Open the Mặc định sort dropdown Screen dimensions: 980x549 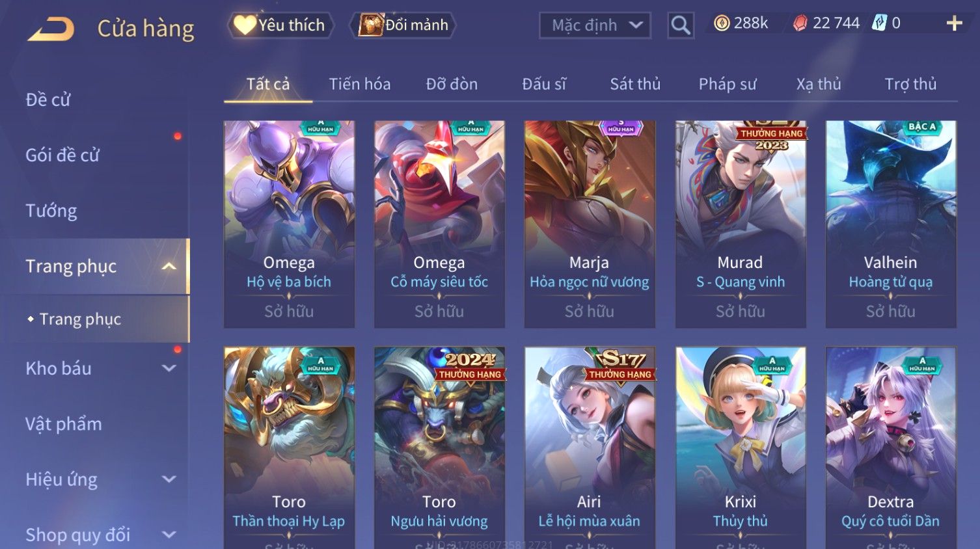click(595, 25)
